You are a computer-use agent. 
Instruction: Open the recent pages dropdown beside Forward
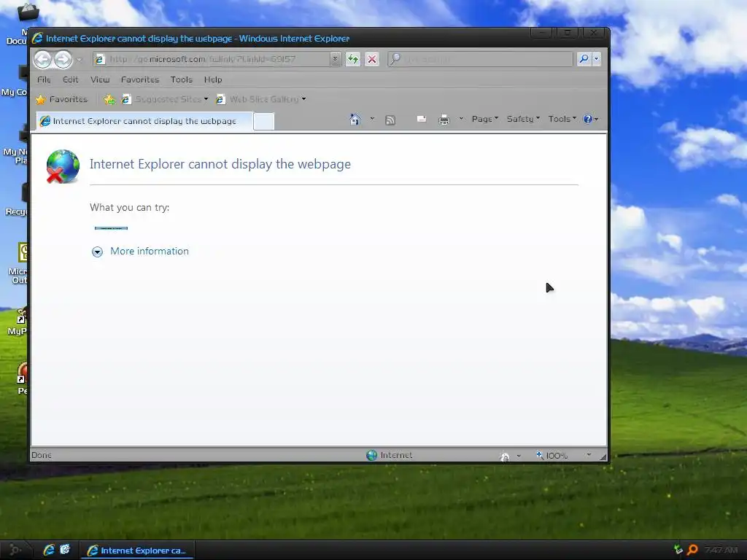(79, 60)
